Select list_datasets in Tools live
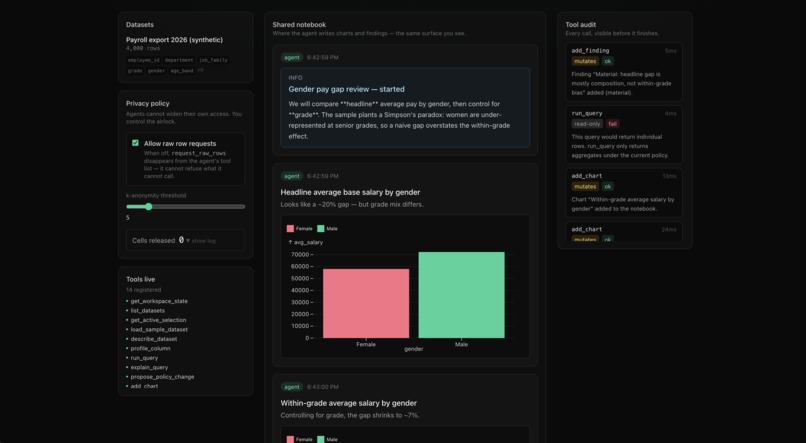Screen dimensions: 806x443 [148, 310]
